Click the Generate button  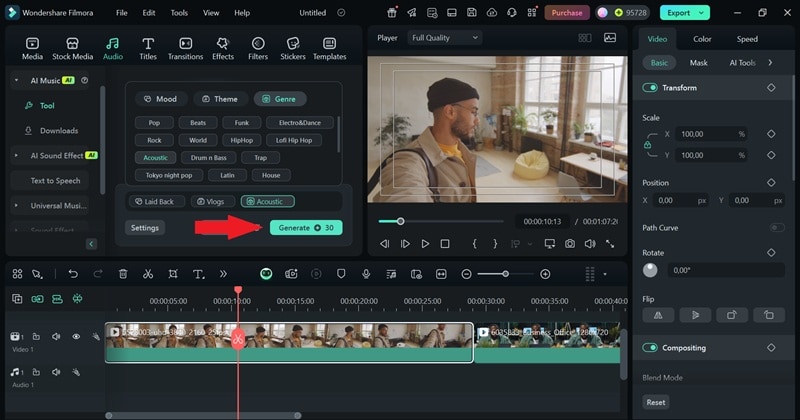pos(306,228)
